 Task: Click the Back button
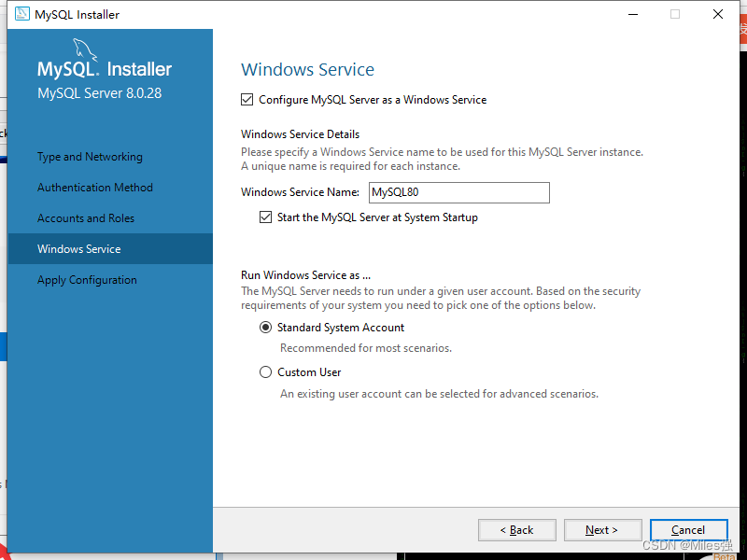pos(517,530)
